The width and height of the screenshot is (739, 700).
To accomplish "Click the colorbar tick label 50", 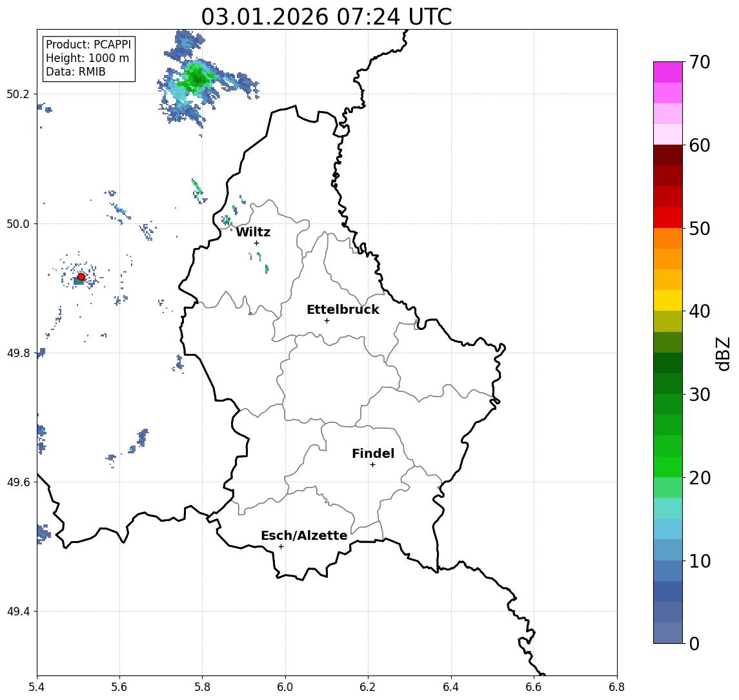I will [x=700, y=229].
